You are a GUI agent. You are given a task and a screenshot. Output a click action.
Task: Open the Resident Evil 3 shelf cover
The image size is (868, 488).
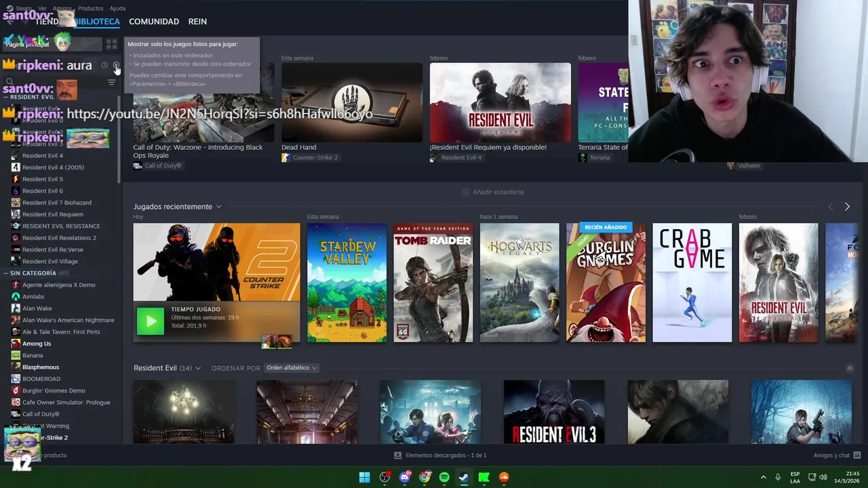554,411
